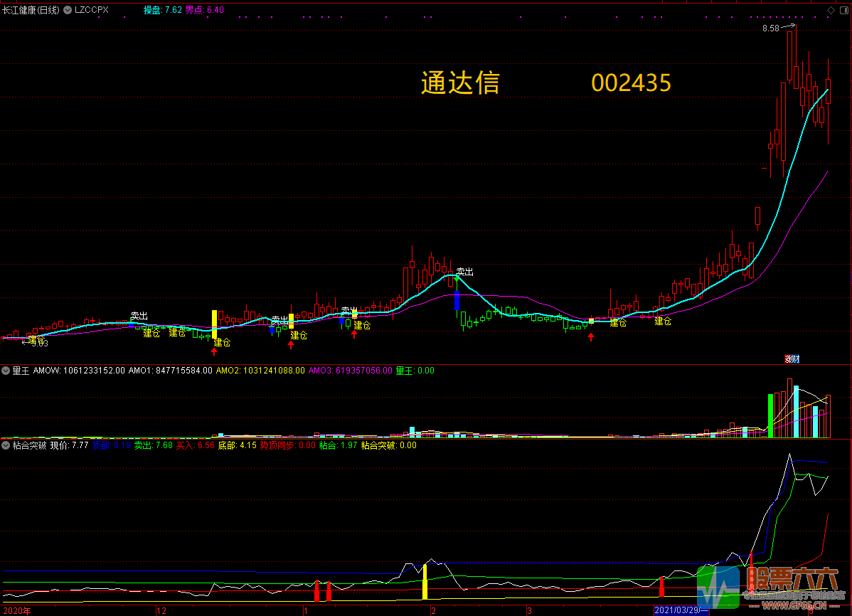Click the 8.58 high price label
Viewport: 852px width, 616px height.
pos(770,28)
